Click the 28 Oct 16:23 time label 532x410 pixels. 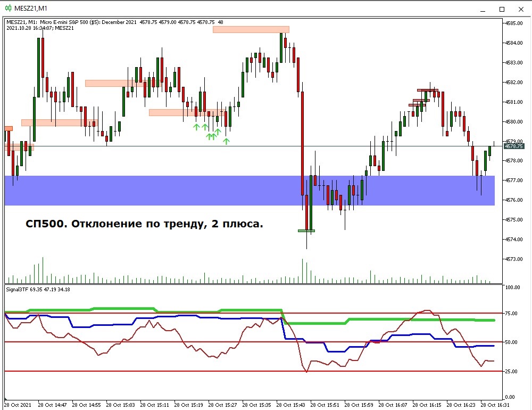coord(461,405)
